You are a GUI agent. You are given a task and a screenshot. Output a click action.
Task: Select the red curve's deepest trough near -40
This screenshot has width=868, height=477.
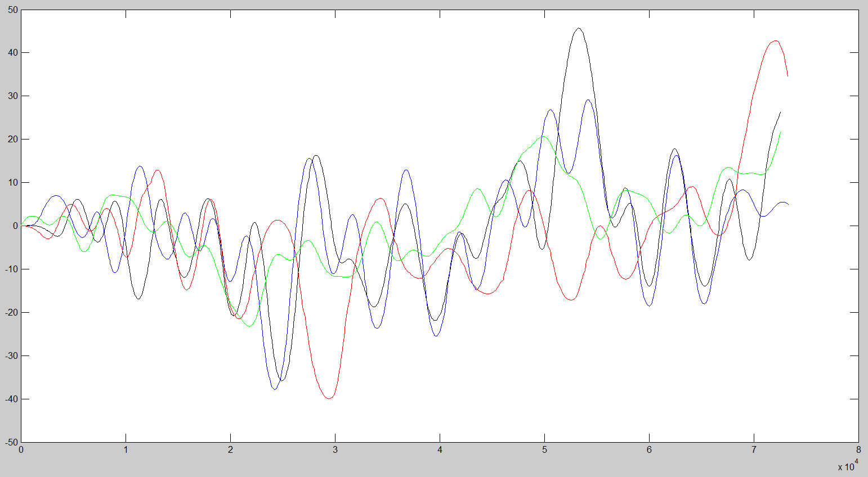pyautogui.click(x=329, y=398)
